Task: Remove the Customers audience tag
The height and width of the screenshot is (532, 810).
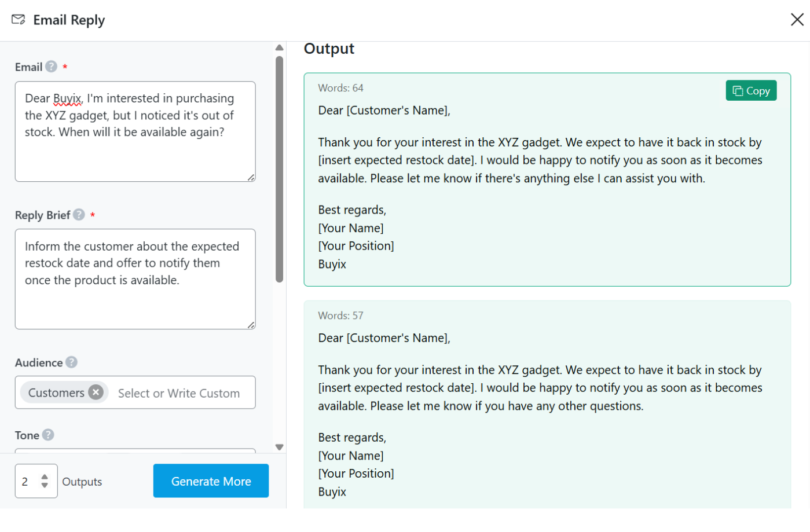Action: (96, 392)
